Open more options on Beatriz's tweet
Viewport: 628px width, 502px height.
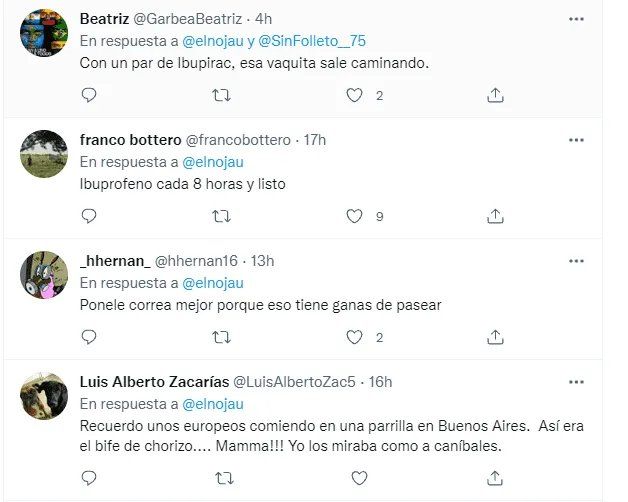point(576,19)
